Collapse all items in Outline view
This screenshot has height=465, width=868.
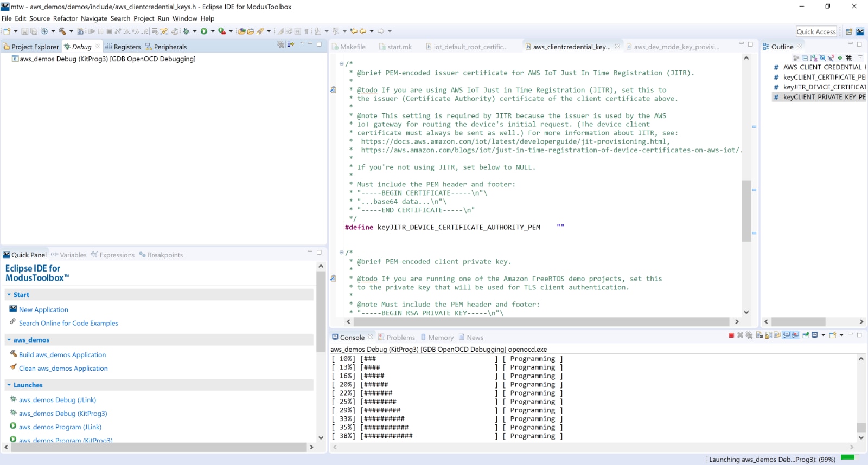click(805, 58)
